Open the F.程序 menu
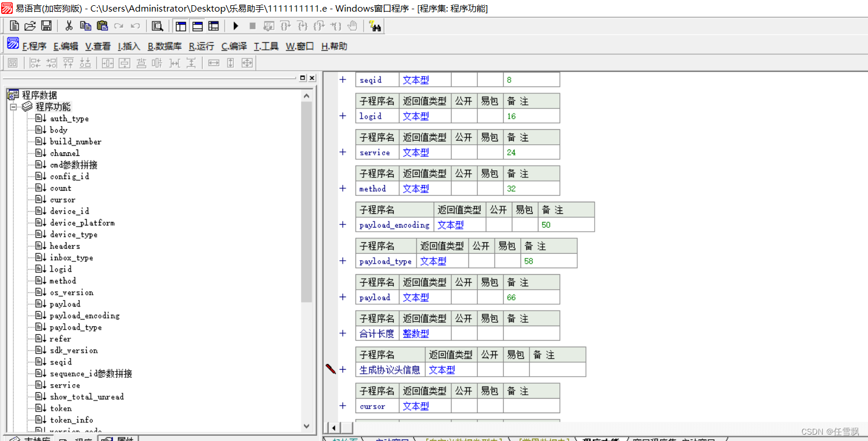The image size is (868, 441). click(x=34, y=46)
